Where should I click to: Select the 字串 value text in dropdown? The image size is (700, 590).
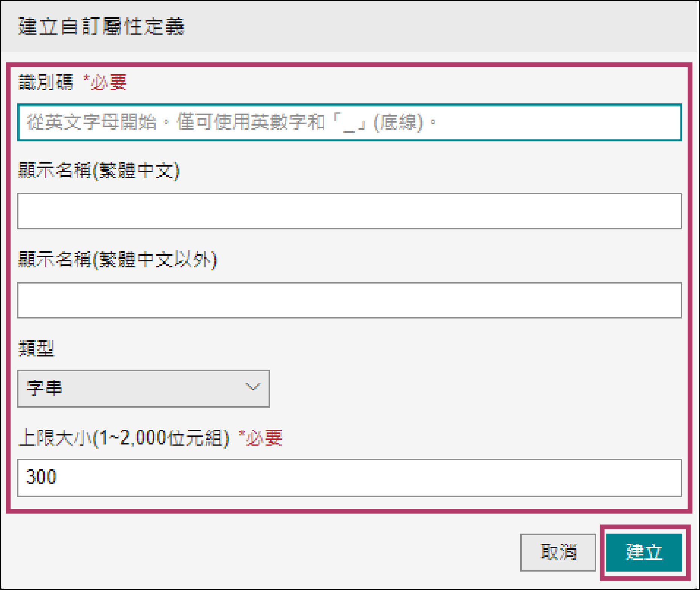[44, 388]
